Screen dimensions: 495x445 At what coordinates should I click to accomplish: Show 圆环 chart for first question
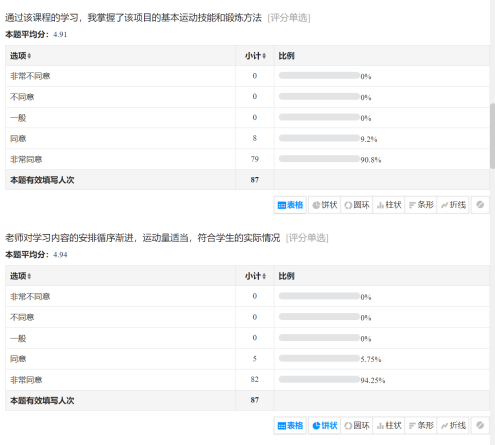[357, 205]
